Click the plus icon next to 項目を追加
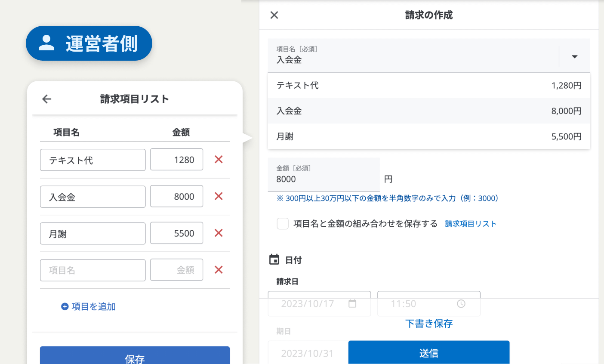604x364 pixels. coord(65,307)
